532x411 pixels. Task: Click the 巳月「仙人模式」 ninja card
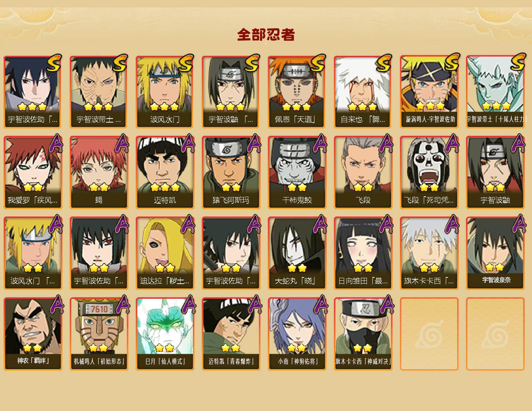click(x=165, y=334)
